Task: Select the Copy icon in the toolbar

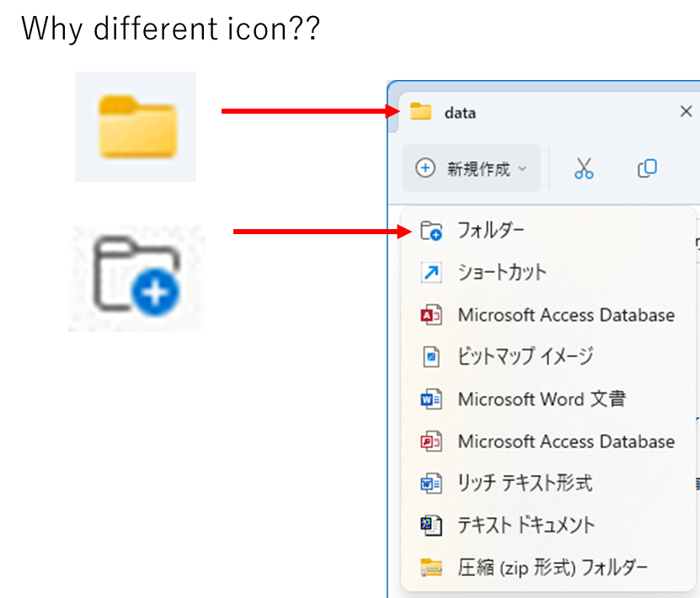Action: click(647, 168)
